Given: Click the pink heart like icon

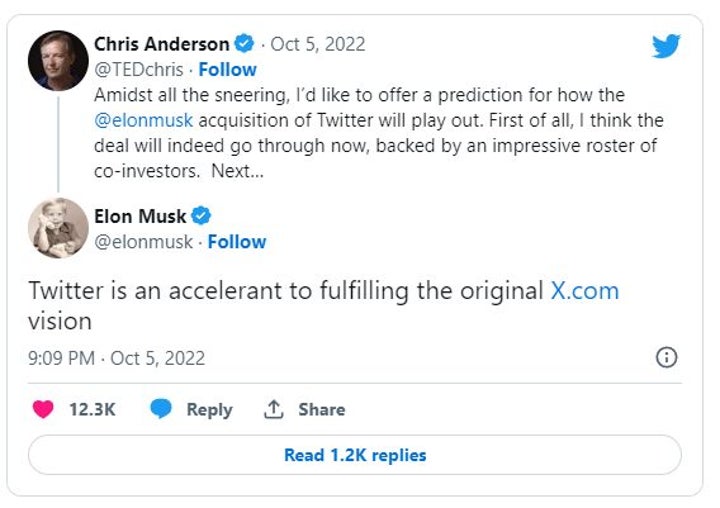Looking at the screenshot, I should 43,409.
